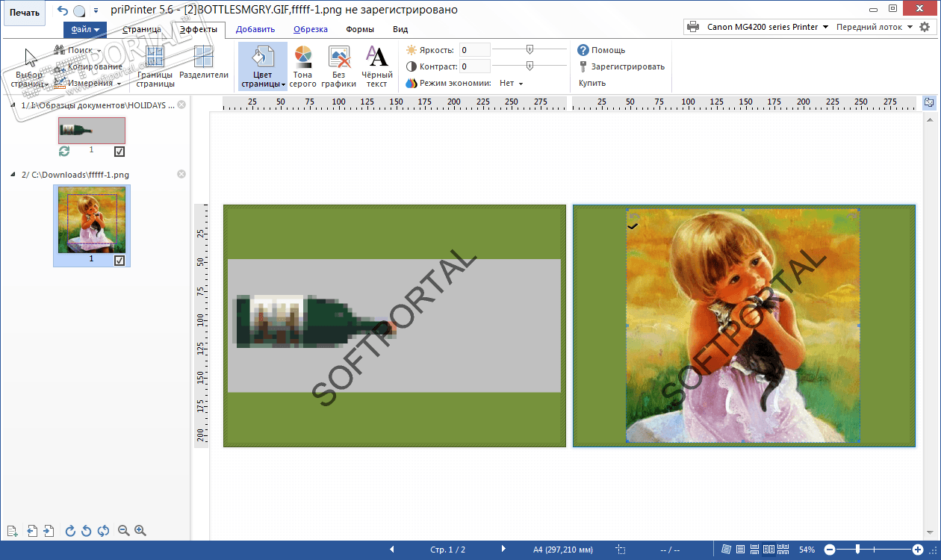Click the Копирование tool

tap(87, 66)
